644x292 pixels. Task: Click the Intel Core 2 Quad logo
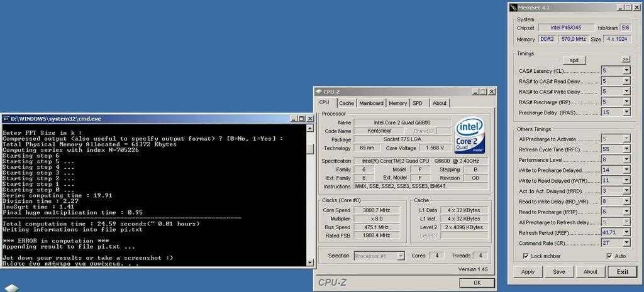(470, 136)
